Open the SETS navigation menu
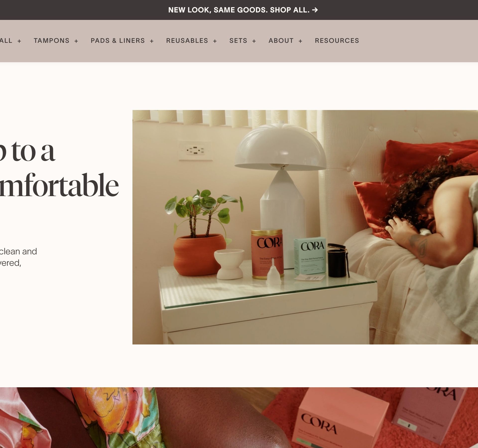The image size is (478, 448). point(238,41)
